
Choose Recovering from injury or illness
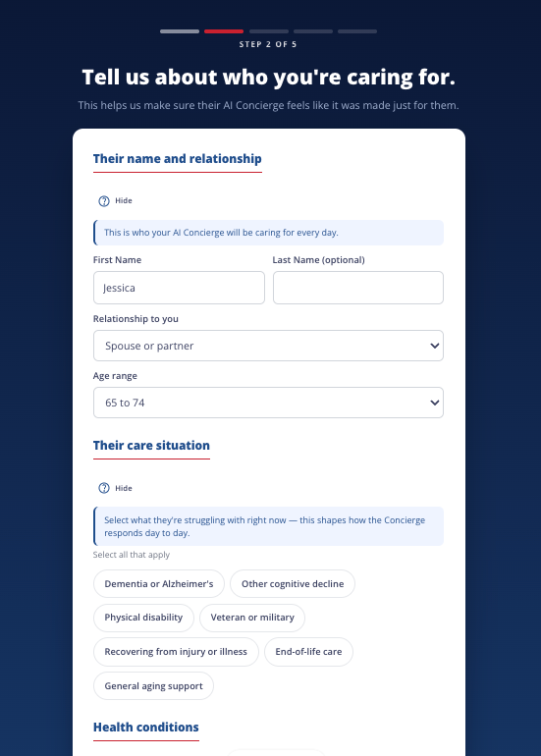click(176, 652)
